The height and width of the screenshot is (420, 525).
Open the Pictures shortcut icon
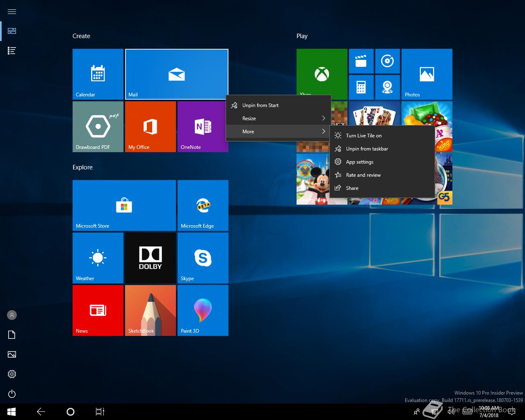tap(12, 354)
